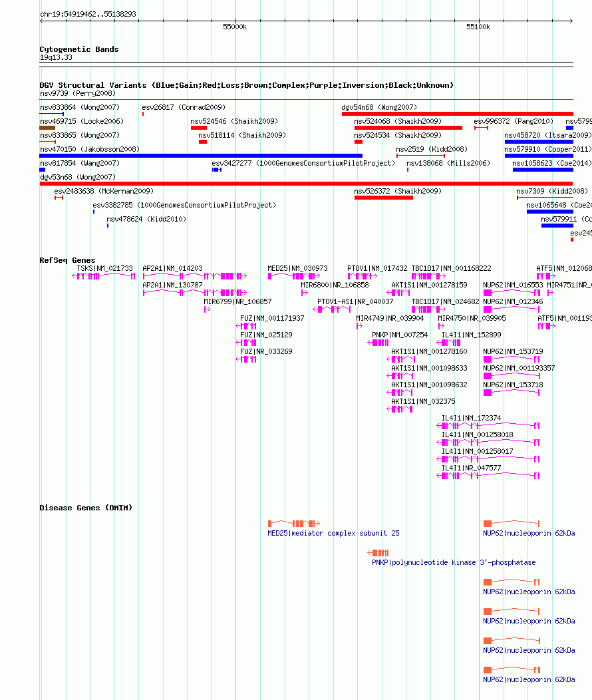The image size is (592, 700).
Task: Click the Disease Genes (OMIM) track title
Action: (x=86, y=508)
